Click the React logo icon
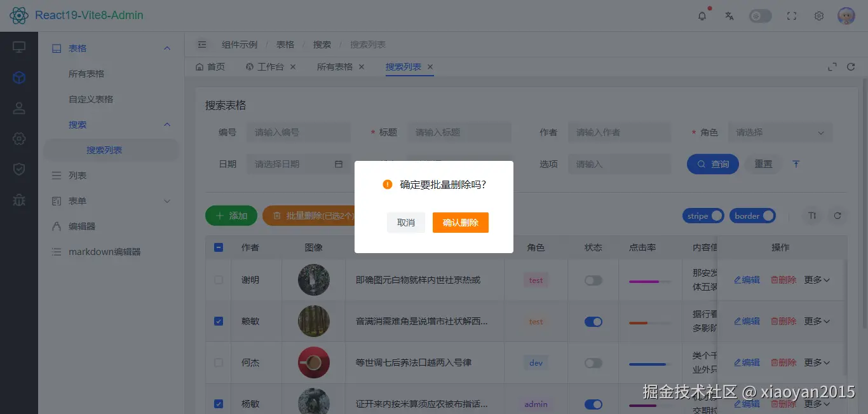 19,15
